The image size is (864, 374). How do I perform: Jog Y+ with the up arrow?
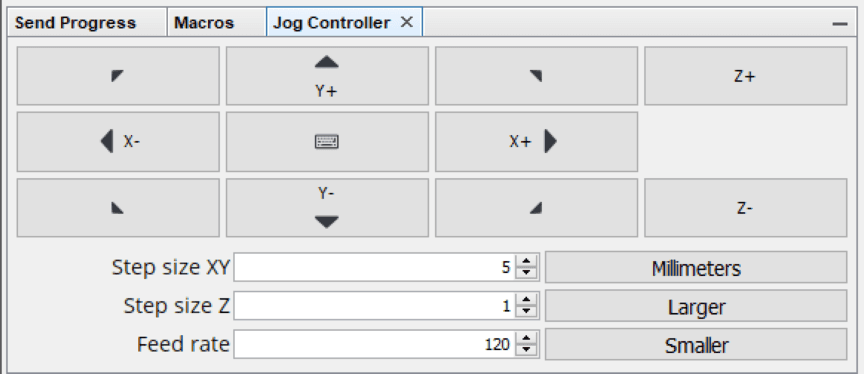[x=327, y=76]
